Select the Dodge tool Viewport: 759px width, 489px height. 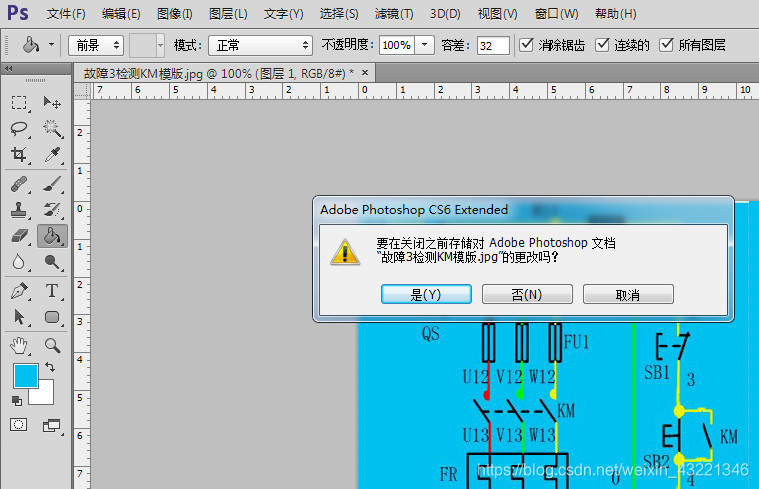(x=52, y=262)
